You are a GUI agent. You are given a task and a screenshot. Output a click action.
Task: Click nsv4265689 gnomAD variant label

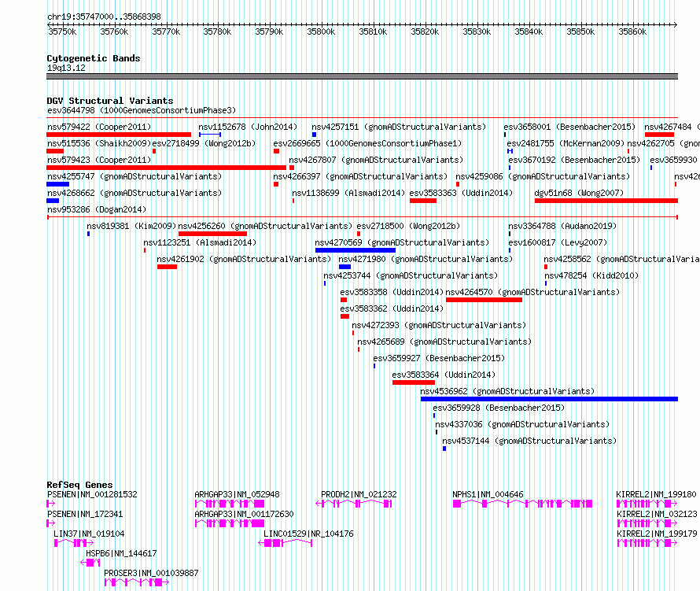click(444, 342)
